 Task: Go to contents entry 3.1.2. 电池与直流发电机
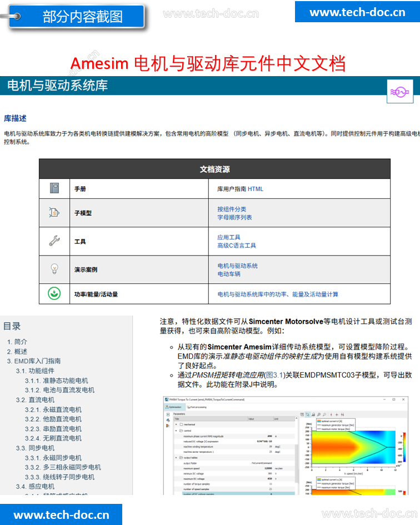coord(59,390)
